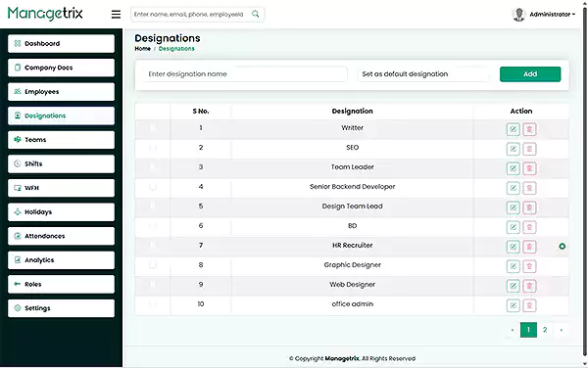Click the hamburger menu icon

(116, 15)
